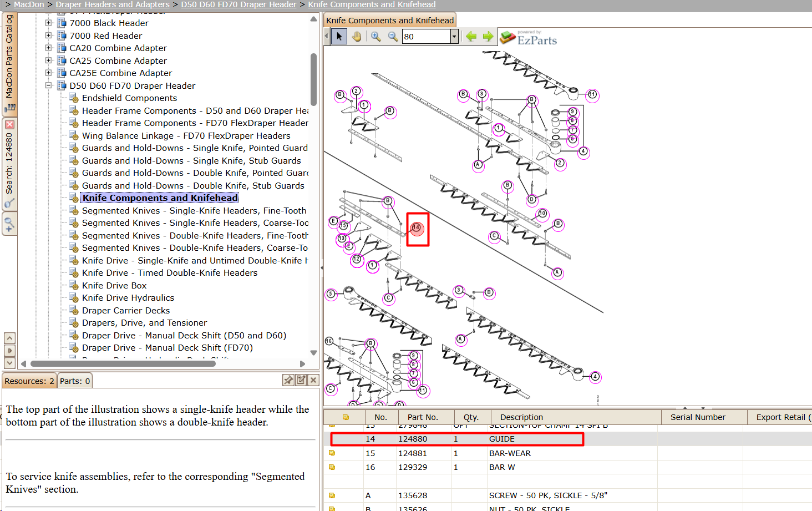Screen dimensions: 812x511
Task: Zoom out of the illustration
Action: pyautogui.click(x=393, y=37)
